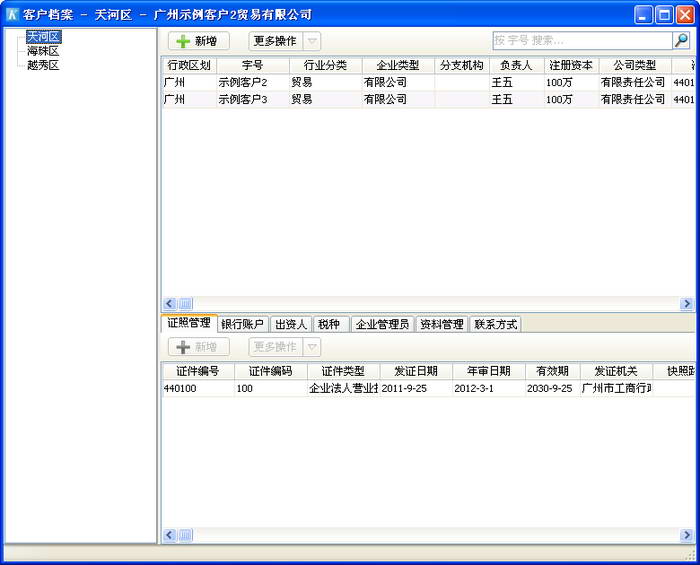Viewport: 700px width, 565px height.
Task: Click the 注册资本 column header
Action: click(571, 66)
